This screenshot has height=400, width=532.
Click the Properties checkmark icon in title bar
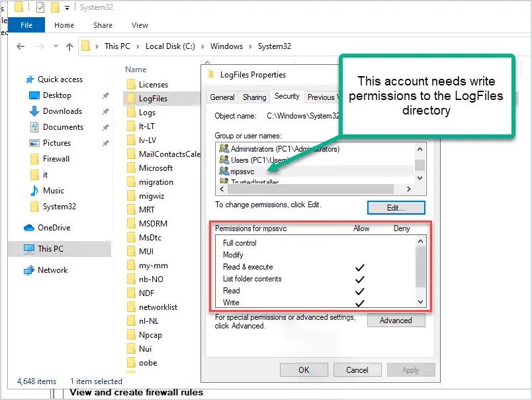pyautogui.click(x=40, y=7)
